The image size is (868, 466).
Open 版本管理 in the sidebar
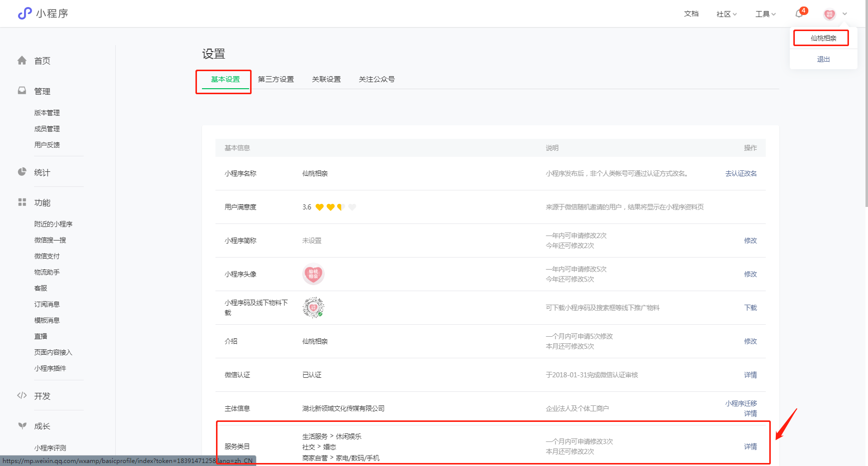click(x=47, y=113)
